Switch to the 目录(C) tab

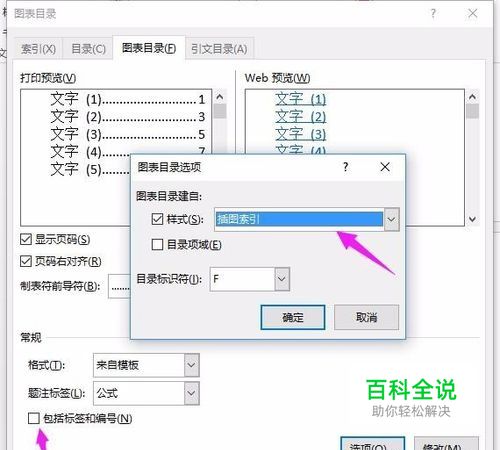[88, 49]
